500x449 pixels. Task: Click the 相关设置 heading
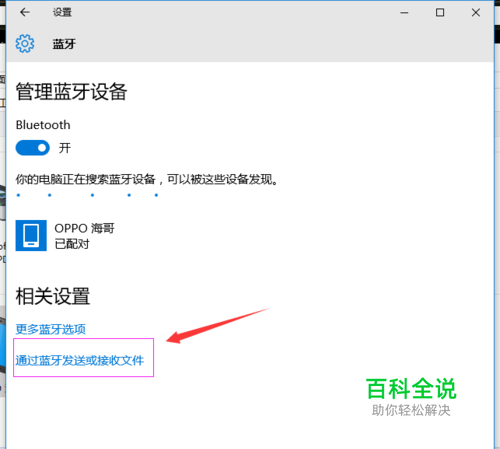click(x=53, y=296)
